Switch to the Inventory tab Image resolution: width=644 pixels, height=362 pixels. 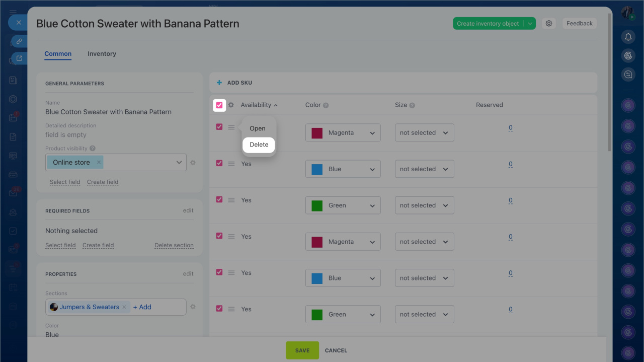coord(102,54)
